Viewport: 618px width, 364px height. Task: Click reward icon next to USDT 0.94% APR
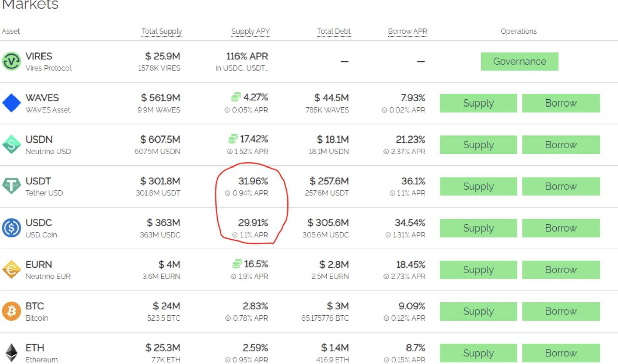tap(227, 193)
